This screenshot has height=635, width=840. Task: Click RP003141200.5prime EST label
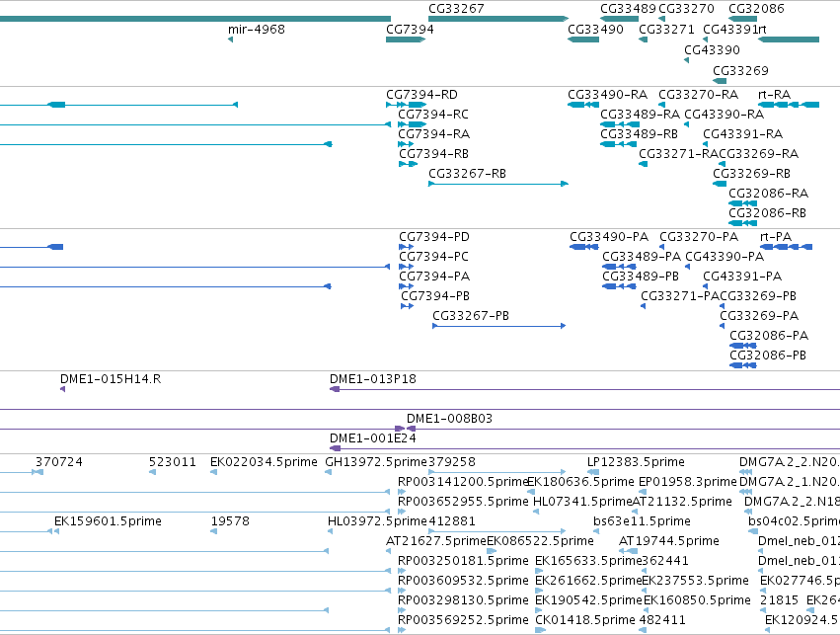click(x=463, y=482)
